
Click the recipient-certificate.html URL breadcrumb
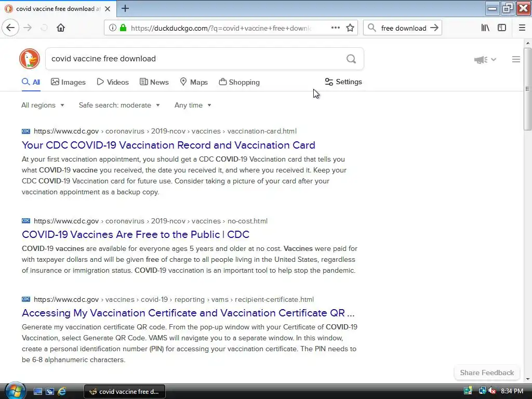pyautogui.click(x=274, y=300)
